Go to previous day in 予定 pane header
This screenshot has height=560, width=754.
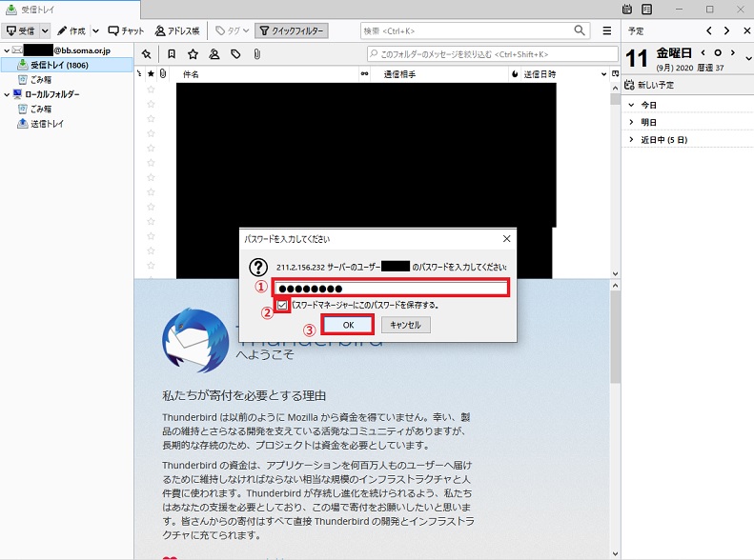[x=709, y=30]
